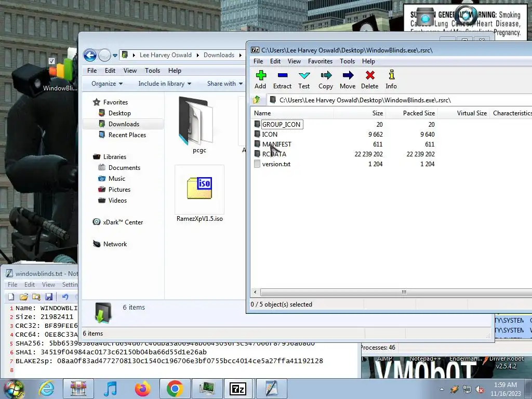The image size is (532, 399).
Task: Open Google Chrome from taskbar
Action: pos(175,389)
